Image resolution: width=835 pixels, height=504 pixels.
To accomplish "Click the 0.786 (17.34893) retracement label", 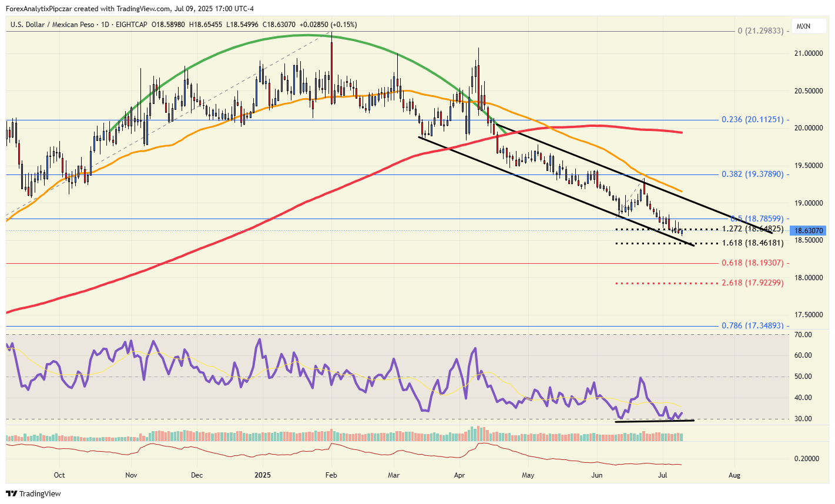I will point(752,326).
